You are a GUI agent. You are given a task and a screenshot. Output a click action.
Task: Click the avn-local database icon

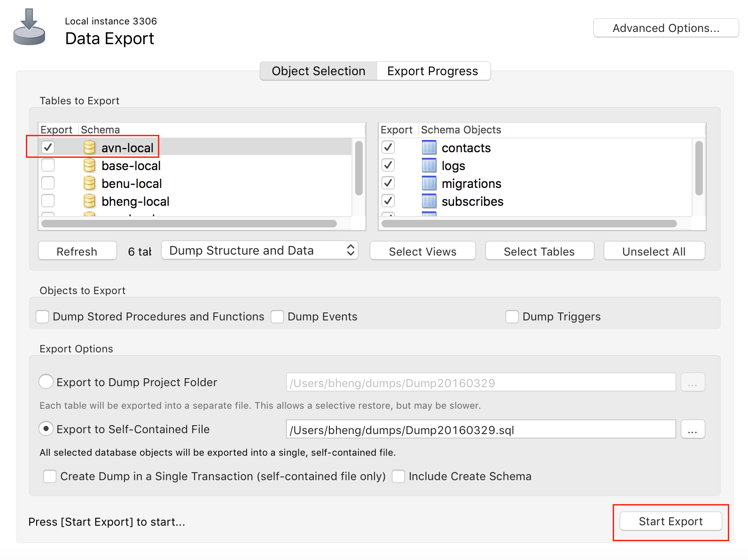coord(89,148)
